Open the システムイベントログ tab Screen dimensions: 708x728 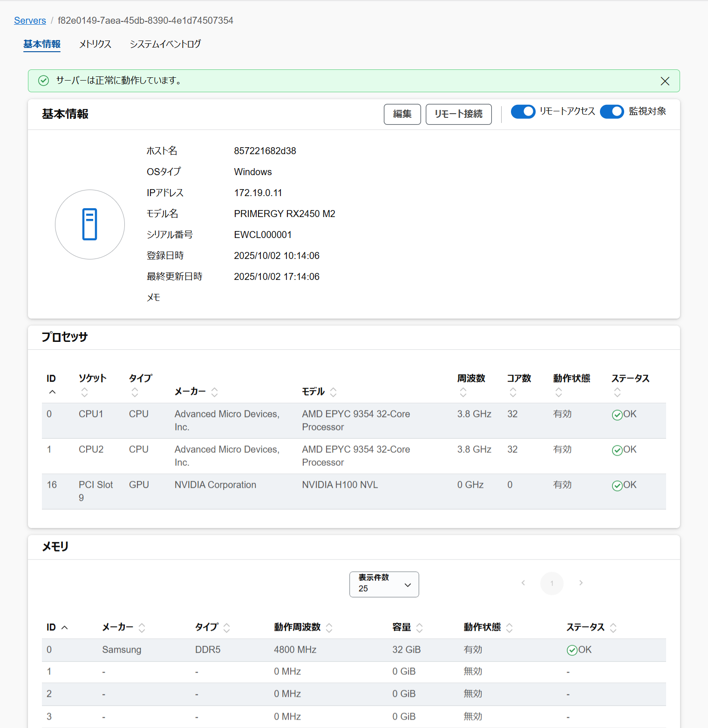pyautogui.click(x=165, y=44)
